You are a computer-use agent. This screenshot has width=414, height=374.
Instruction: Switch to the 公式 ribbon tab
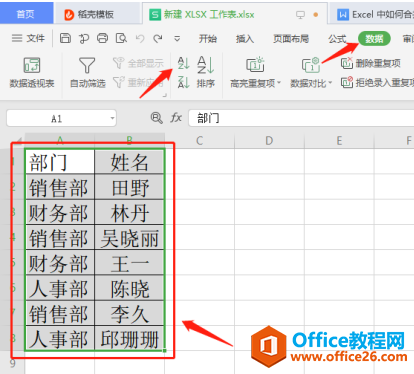tap(337, 39)
